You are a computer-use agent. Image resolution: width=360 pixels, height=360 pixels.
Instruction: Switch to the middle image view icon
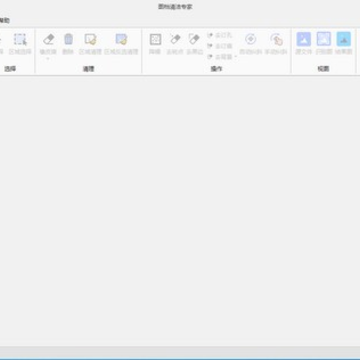click(324, 44)
